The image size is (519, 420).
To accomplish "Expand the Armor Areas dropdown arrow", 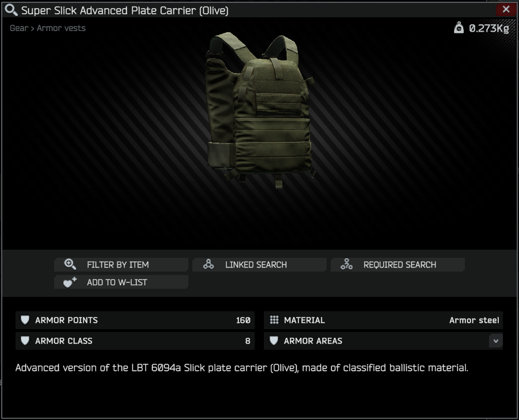I will (x=495, y=341).
